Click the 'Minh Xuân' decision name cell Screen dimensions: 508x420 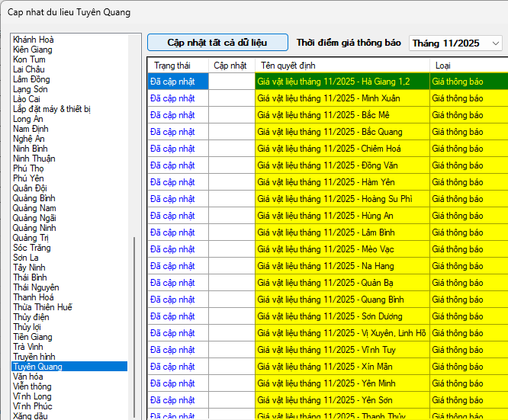(x=342, y=98)
